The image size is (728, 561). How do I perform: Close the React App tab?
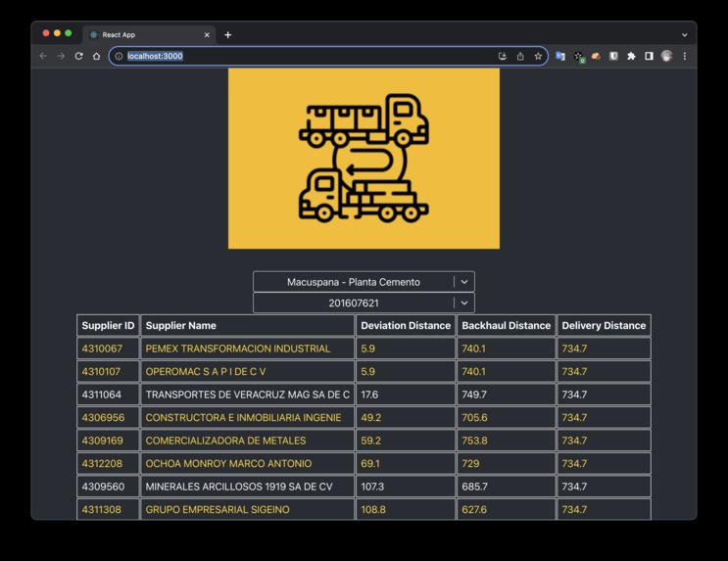[207, 35]
